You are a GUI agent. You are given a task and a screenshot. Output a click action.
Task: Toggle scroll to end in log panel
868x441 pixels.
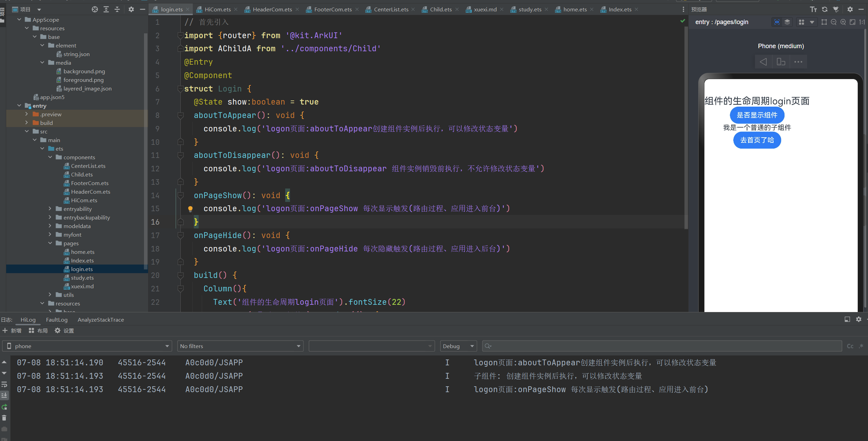pos(4,395)
